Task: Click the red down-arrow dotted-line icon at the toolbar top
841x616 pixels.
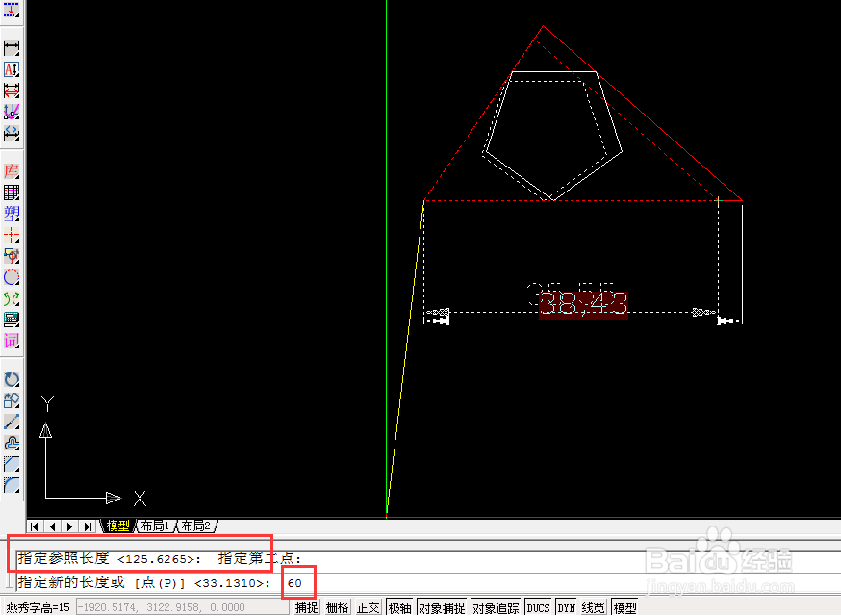Action: coord(12,9)
